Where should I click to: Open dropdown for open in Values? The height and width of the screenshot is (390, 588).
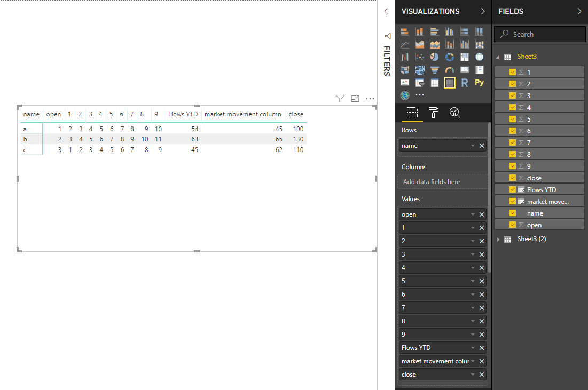[x=473, y=214]
